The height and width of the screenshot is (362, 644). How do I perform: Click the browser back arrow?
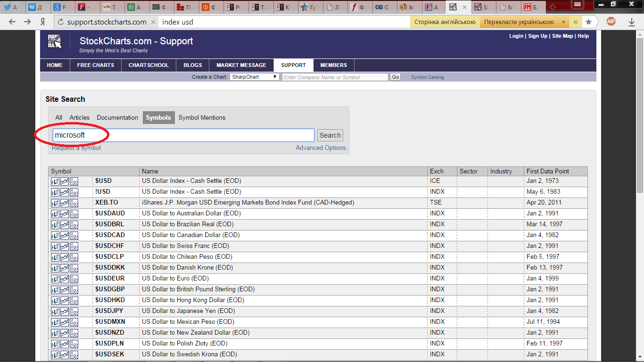click(x=12, y=22)
